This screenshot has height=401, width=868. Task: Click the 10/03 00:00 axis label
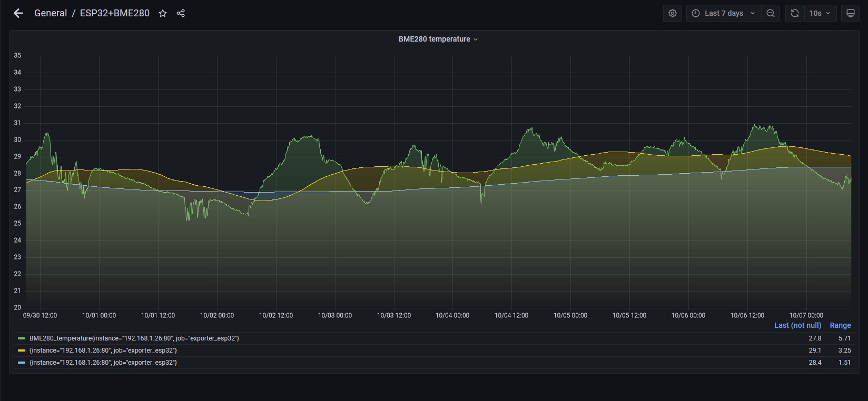[335, 315]
